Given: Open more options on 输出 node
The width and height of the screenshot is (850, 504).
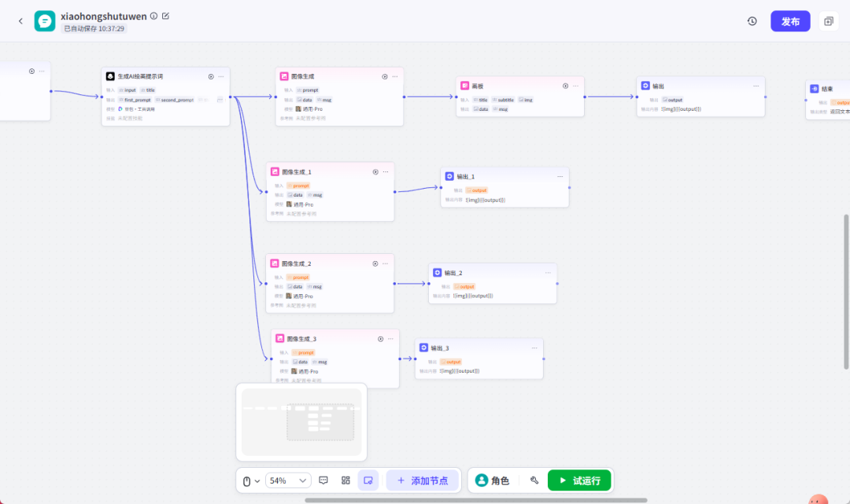Looking at the screenshot, I should 756,86.
